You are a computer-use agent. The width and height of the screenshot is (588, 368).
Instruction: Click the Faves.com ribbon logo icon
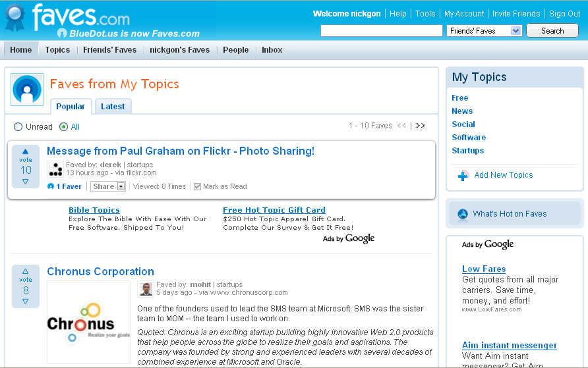coord(15,17)
